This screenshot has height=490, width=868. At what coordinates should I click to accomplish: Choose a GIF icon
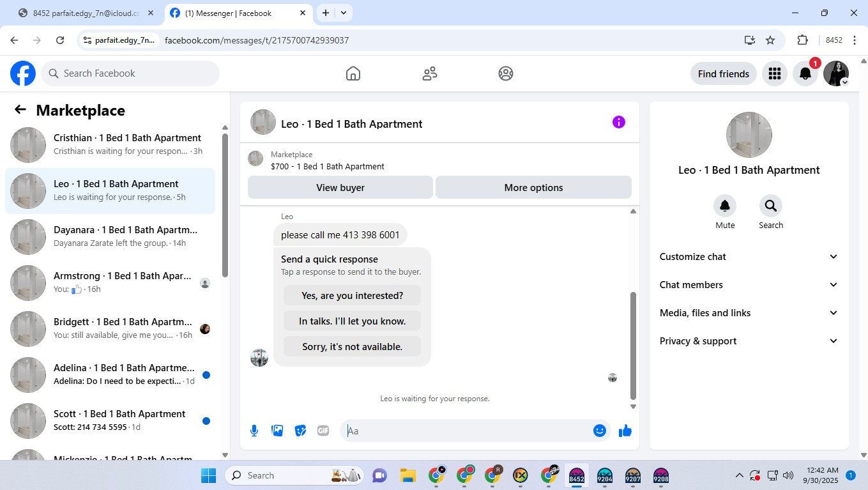coord(323,431)
